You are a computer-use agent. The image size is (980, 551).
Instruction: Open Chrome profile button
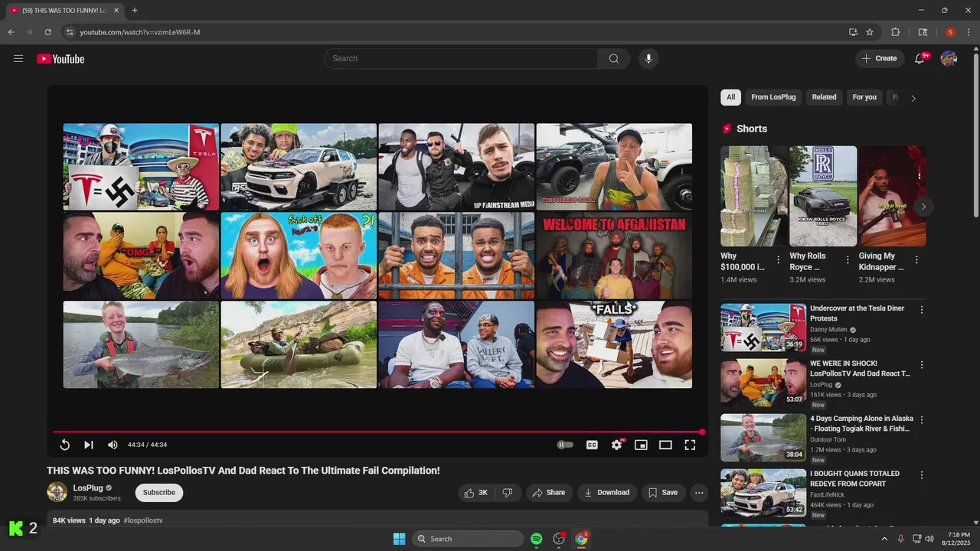(950, 32)
